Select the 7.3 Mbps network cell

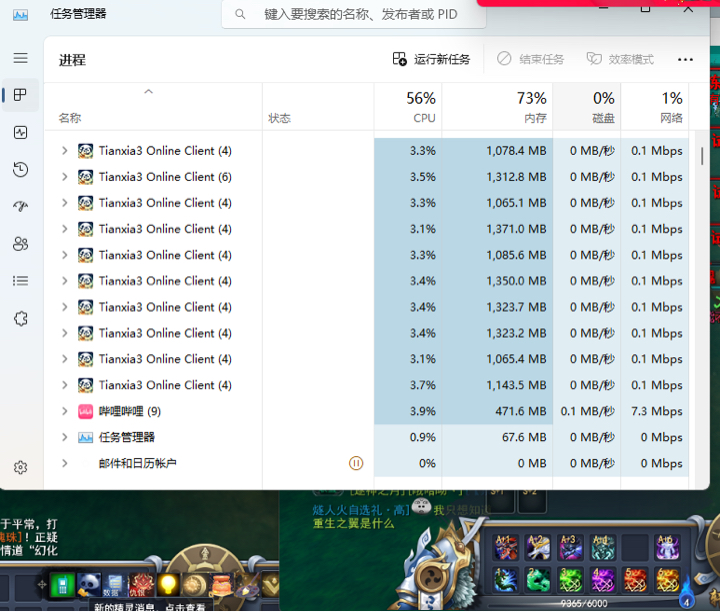click(x=655, y=411)
